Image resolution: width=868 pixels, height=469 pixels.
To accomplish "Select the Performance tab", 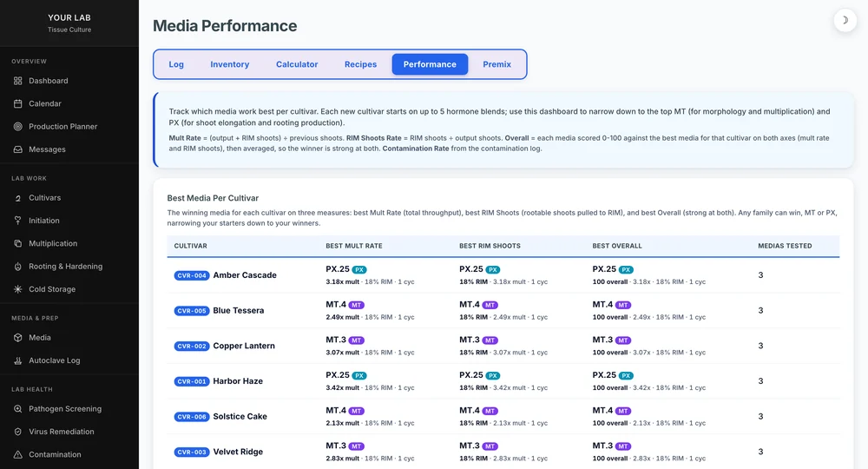I will 430,64.
